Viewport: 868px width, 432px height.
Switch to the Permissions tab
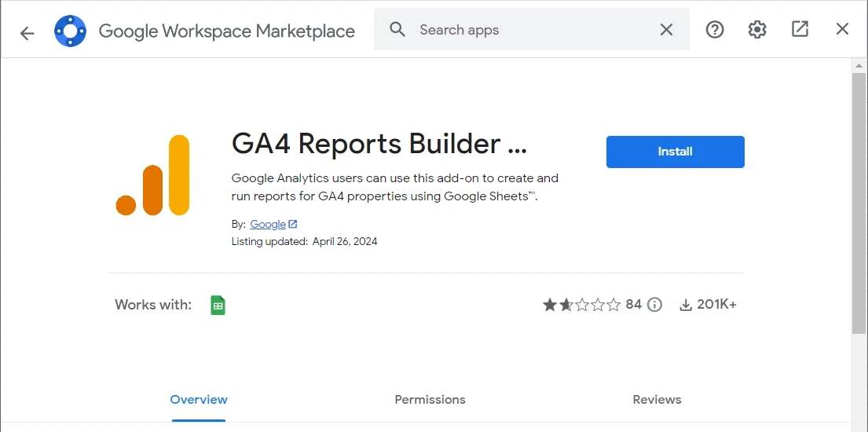click(x=430, y=400)
